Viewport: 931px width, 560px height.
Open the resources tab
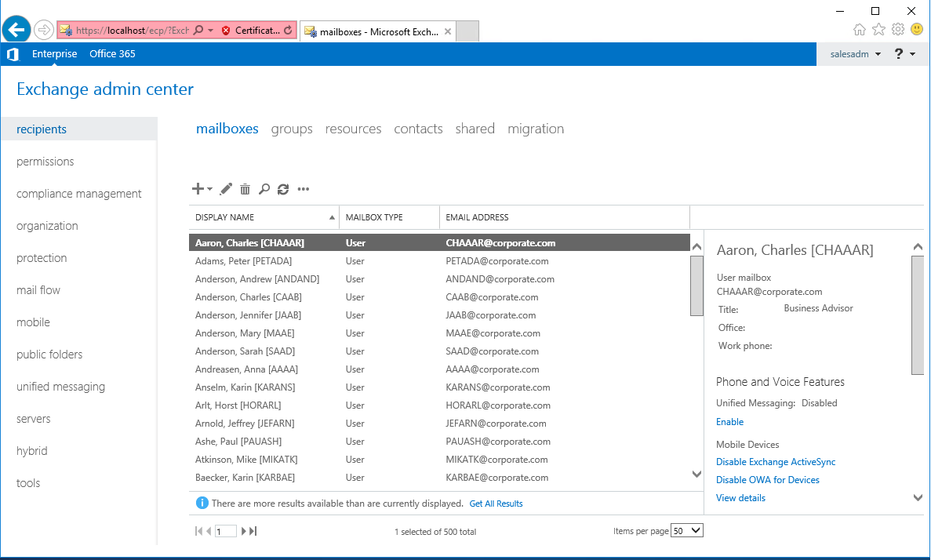(353, 129)
